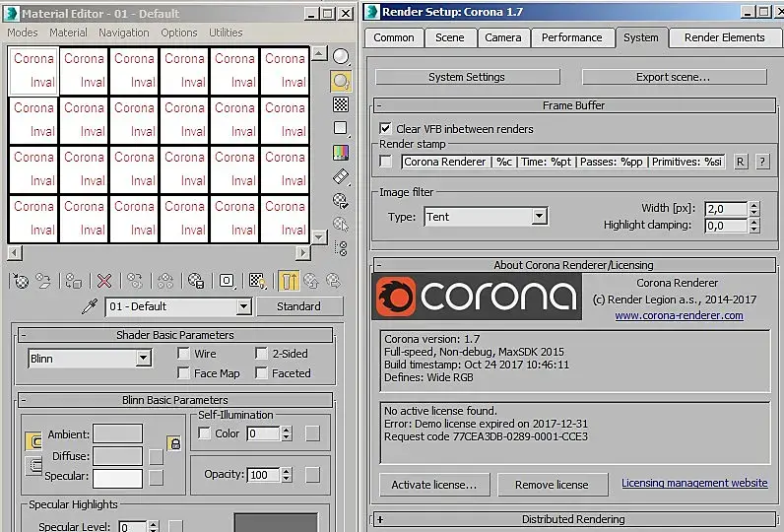Click sample slots scroll down arrow
The image size is (784, 532).
(319, 236)
